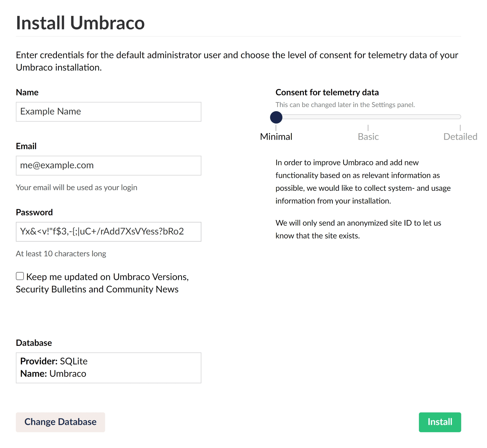This screenshot has width=487, height=448.
Task: Click the 'At least 10 characters long' hint
Action: coord(61,254)
